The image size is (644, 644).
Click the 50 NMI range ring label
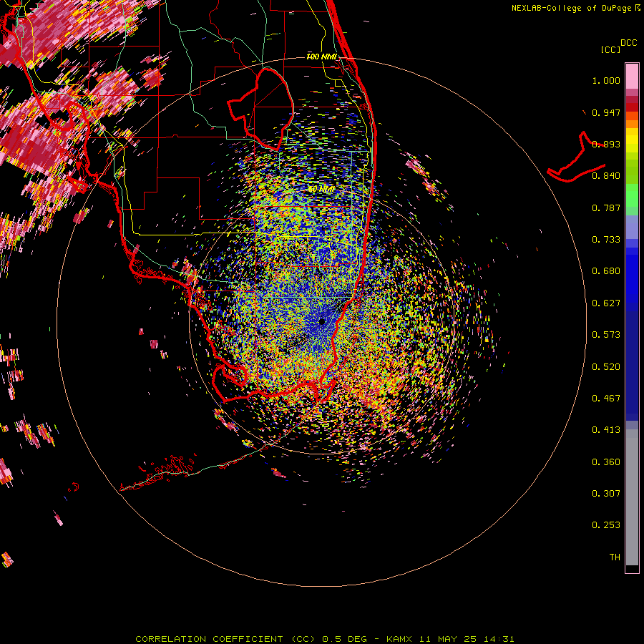pos(321,190)
